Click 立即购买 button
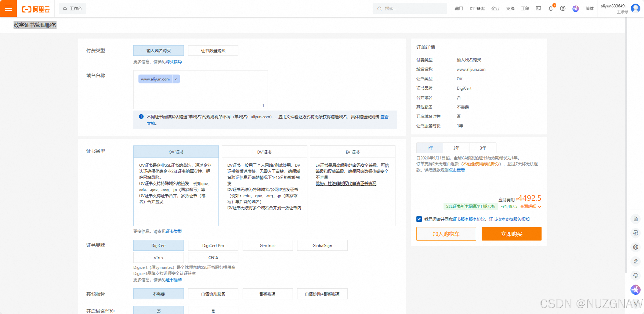This screenshot has width=644, height=314. [x=511, y=234]
